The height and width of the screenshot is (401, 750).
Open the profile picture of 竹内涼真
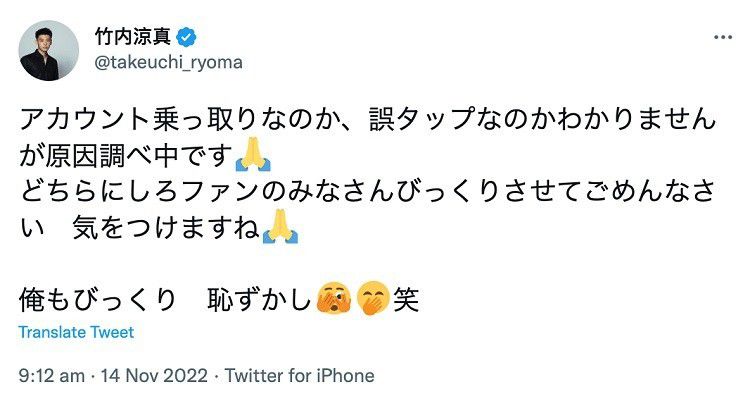[49, 50]
